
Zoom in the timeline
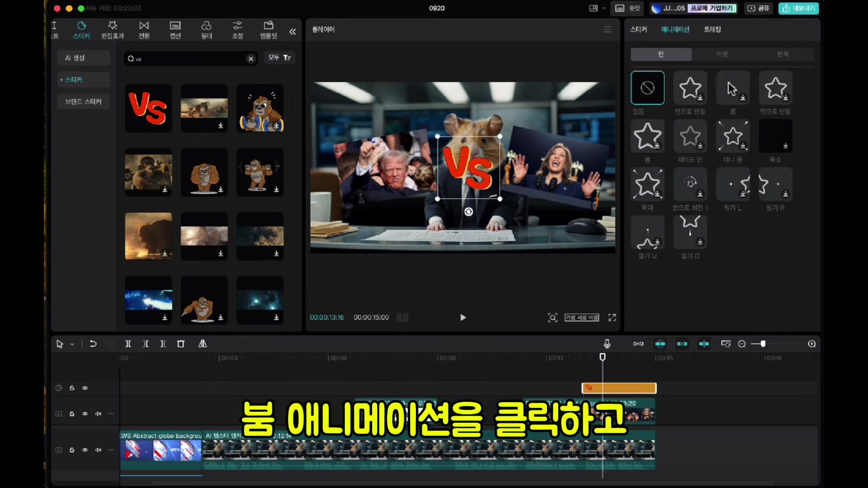[x=812, y=344]
